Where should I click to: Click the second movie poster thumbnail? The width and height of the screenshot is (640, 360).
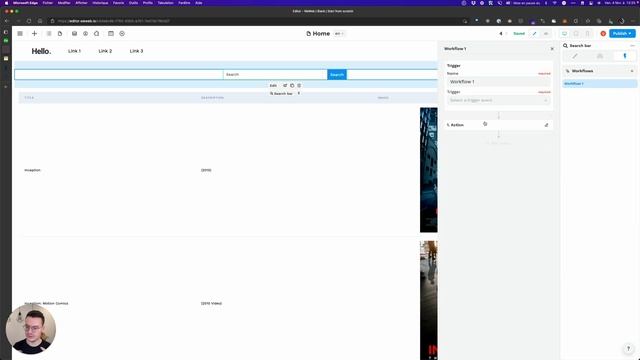click(x=429, y=300)
